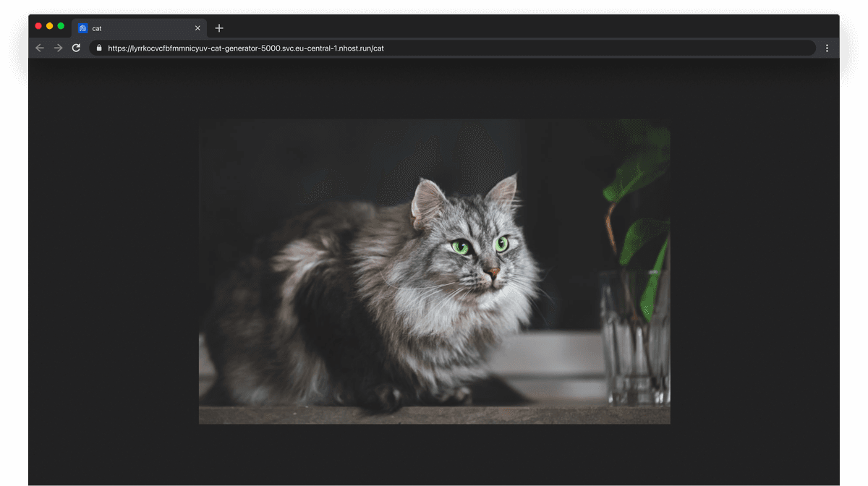Image resolution: width=868 pixels, height=486 pixels.
Task: Close the window with red button
Action: 38,26
